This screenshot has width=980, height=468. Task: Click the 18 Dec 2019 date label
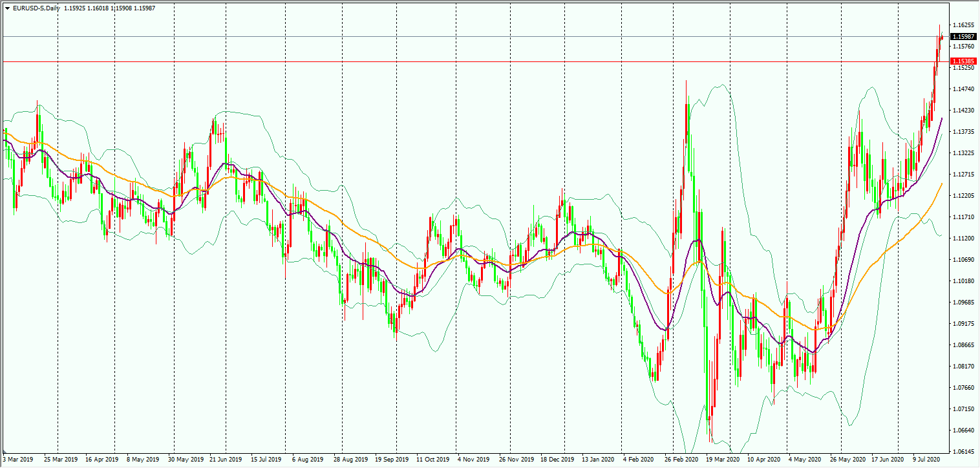coord(559,460)
